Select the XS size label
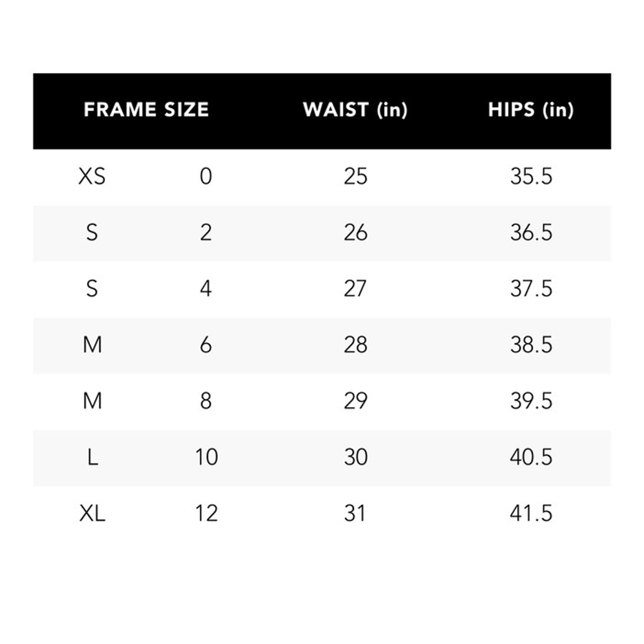Viewport: 644px width, 644px height. 92,176
